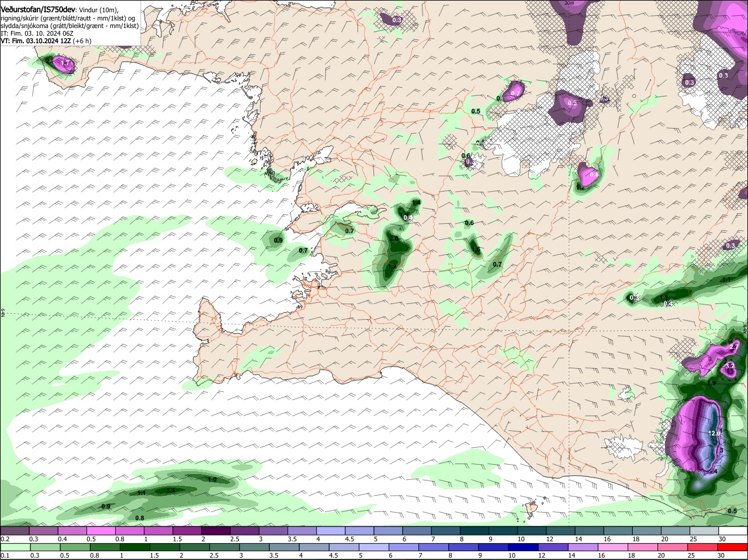
Task: Click the 30 label in the snow legend row
Action: (722, 538)
